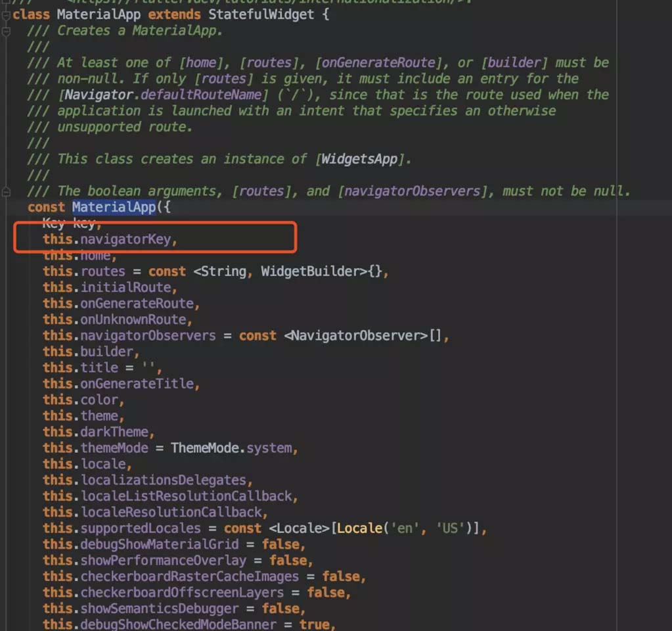The height and width of the screenshot is (631, 672).
Task: Click 'this.debugShowCheckedModeBanner' parameter
Action: point(160,624)
